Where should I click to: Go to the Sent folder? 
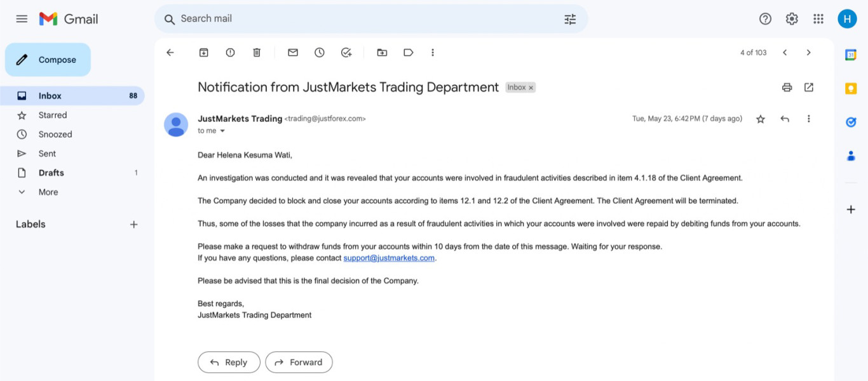[x=47, y=154]
